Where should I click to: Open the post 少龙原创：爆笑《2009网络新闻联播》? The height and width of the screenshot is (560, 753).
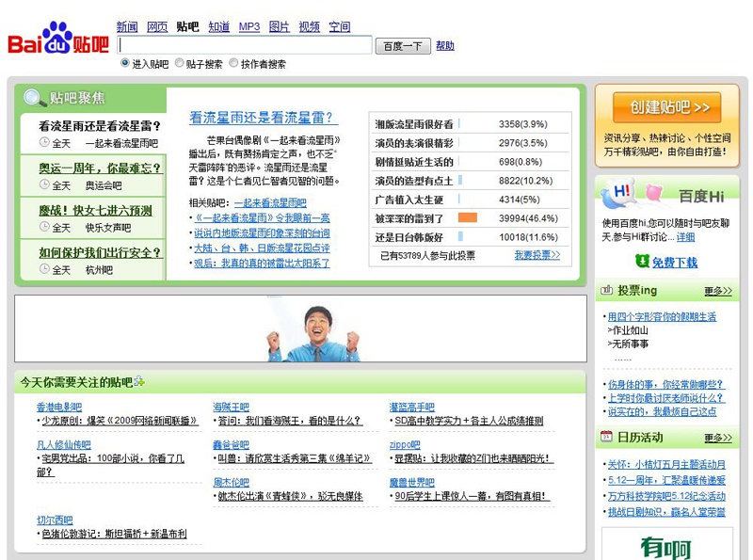point(120,421)
